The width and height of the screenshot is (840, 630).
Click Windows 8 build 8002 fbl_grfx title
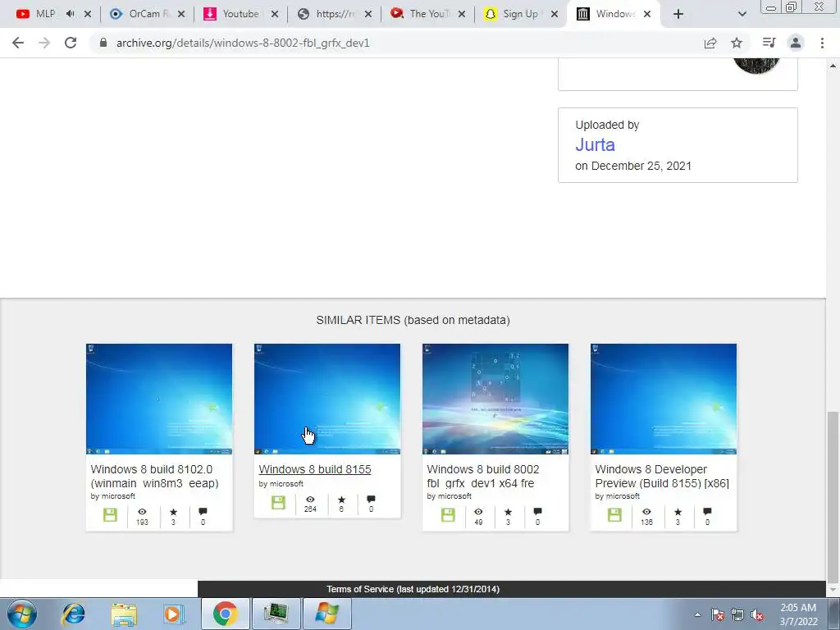click(x=482, y=477)
